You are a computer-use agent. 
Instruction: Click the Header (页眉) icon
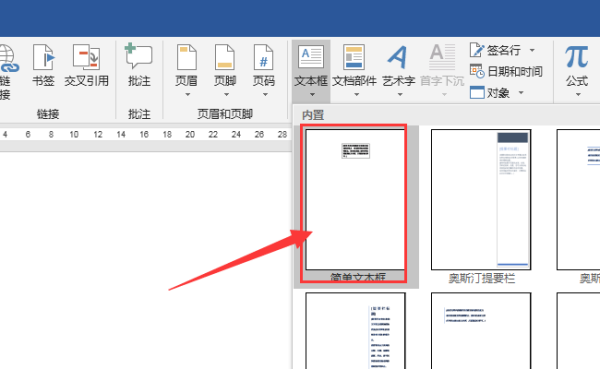186,57
